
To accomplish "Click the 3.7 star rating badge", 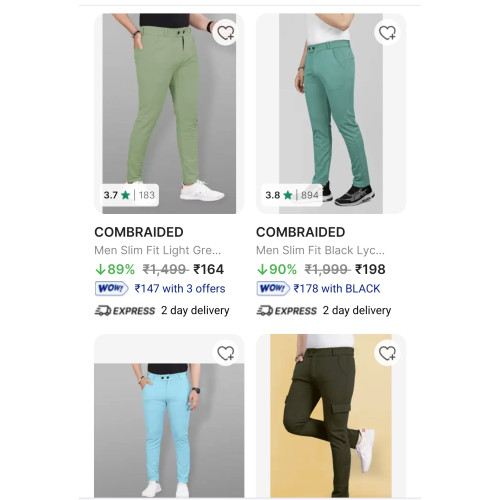I will [129, 195].
